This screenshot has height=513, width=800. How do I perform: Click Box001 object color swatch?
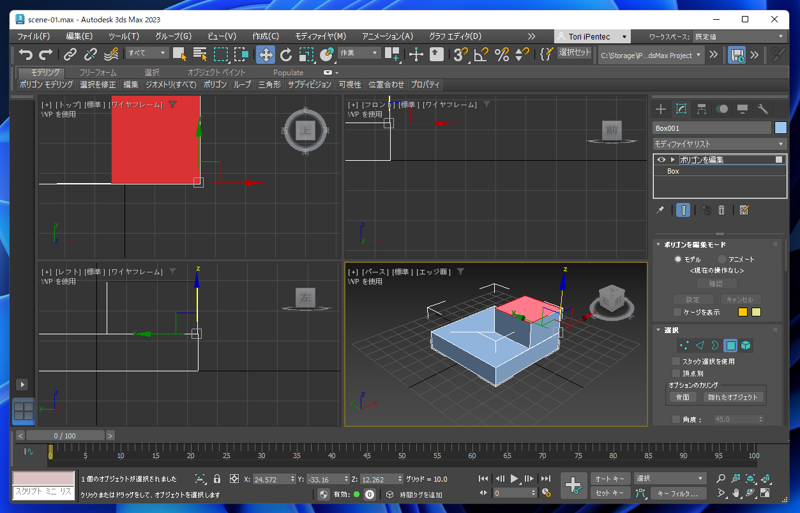[780, 128]
